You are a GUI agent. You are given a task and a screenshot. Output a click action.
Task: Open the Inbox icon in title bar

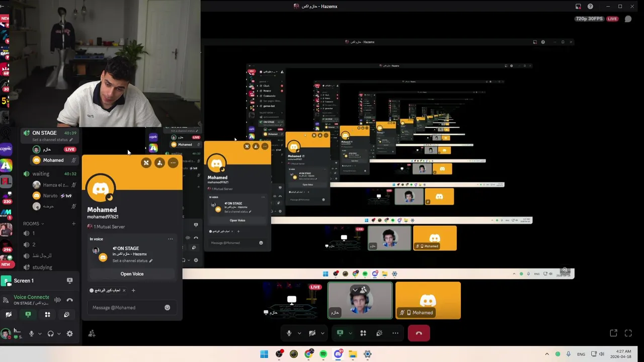(578, 7)
